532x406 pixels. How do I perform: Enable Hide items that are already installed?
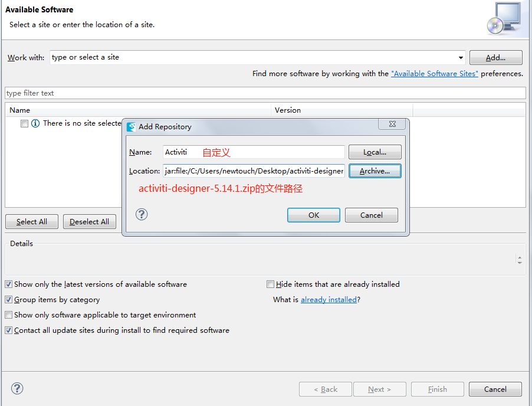(x=270, y=284)
